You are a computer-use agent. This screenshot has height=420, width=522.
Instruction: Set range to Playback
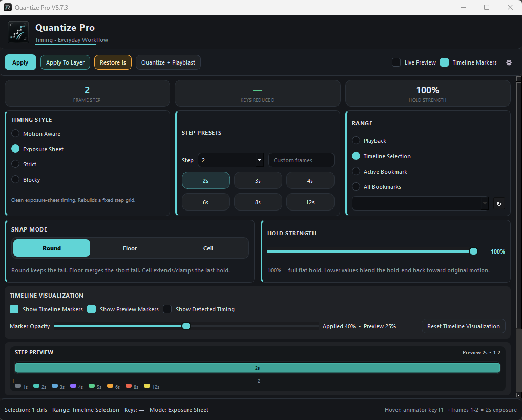coord(356,140)
